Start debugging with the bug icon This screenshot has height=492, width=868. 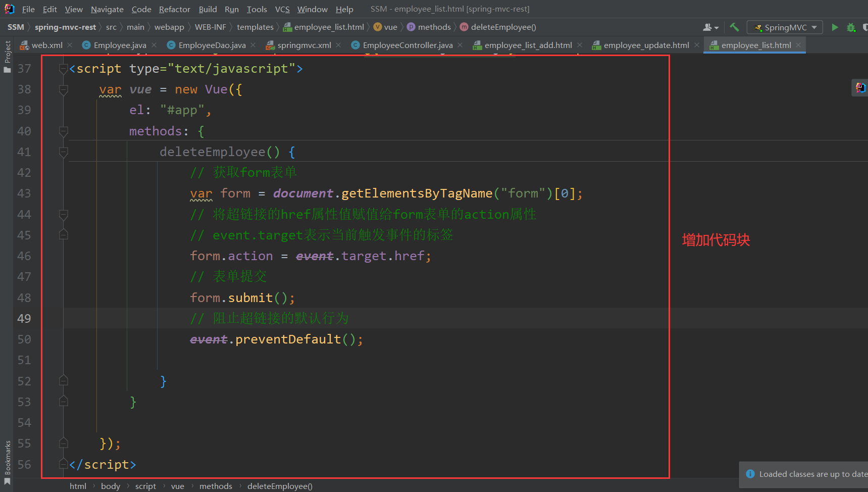click(x=851, y=27)
